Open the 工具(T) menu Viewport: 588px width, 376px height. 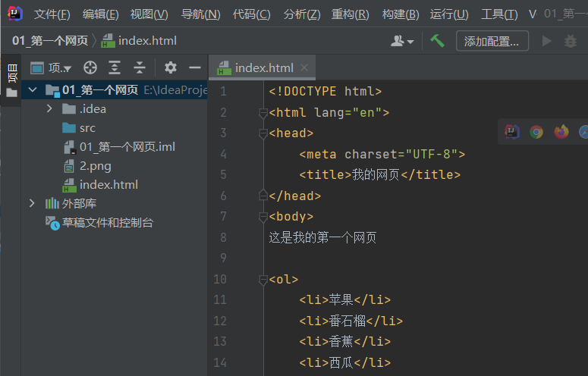499,14
